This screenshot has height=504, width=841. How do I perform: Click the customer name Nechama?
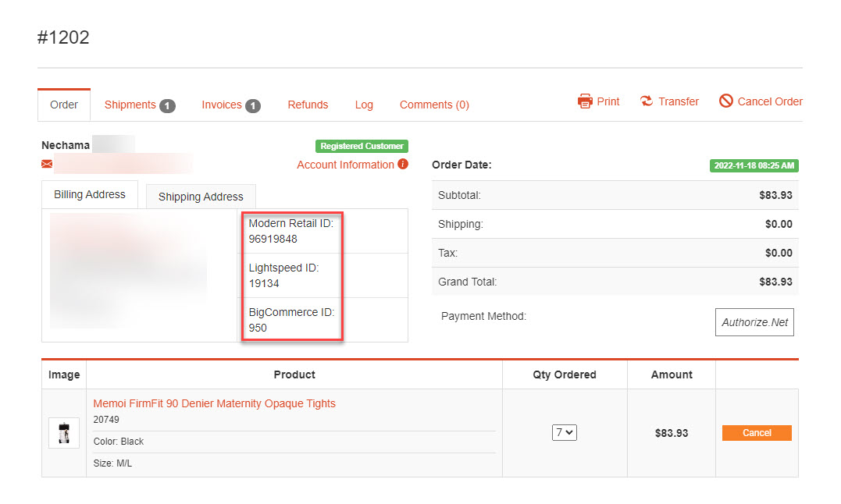(66, 145)
